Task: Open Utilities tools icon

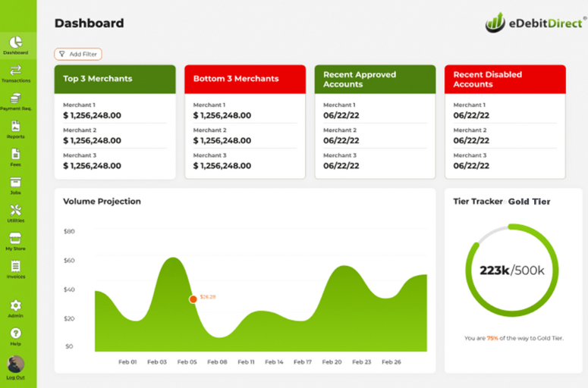Action: pyautogui.click(x=16, y=211)
